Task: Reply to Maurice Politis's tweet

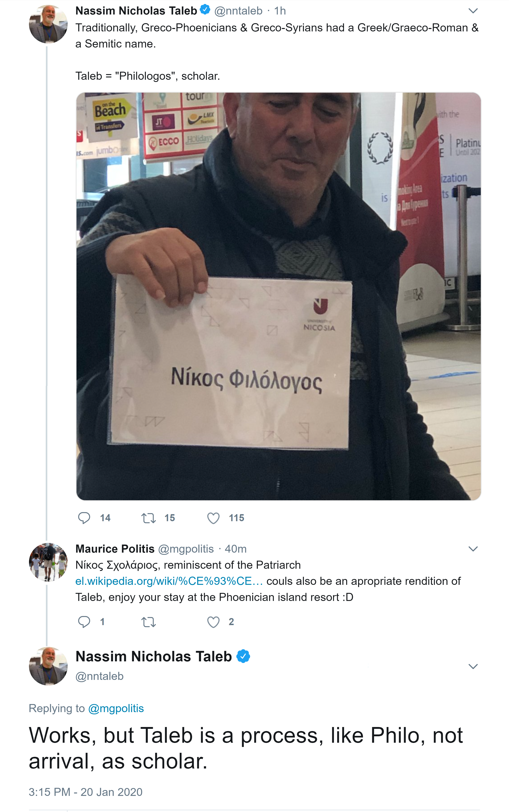Action: coord(84,622)
